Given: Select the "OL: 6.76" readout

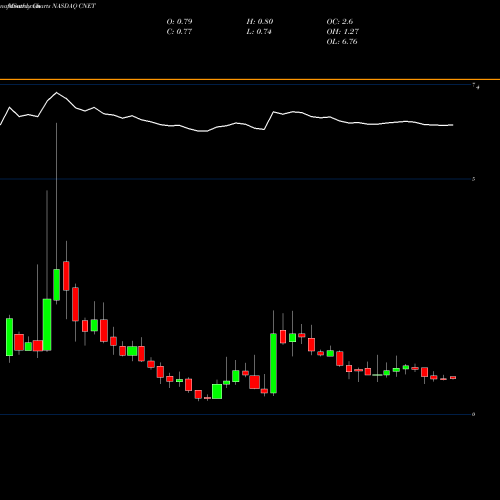Looking at the screenshot, I should [342, 42].
